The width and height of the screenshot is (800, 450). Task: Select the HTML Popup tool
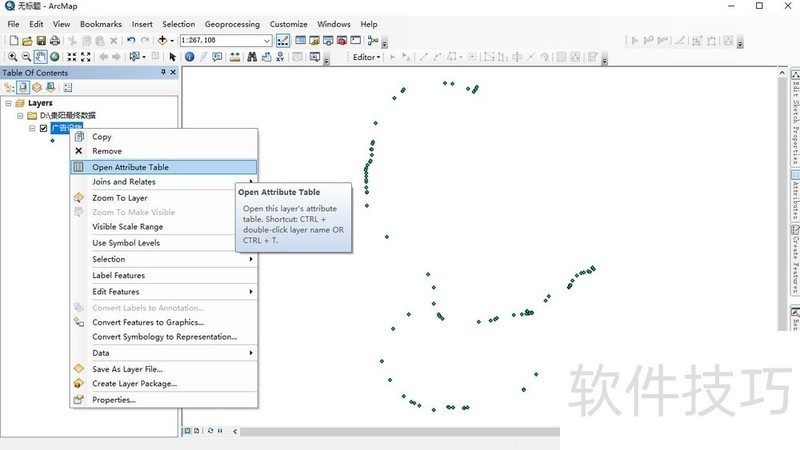[x=217, y=57]
